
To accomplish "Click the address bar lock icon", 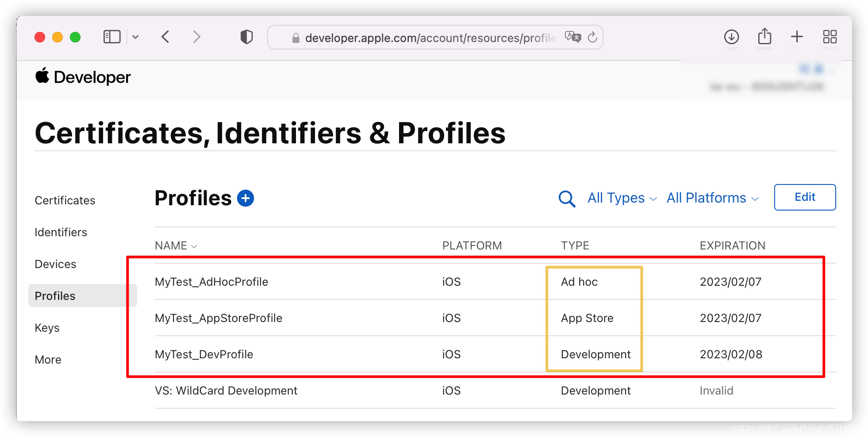I will [x=296, y=38].
